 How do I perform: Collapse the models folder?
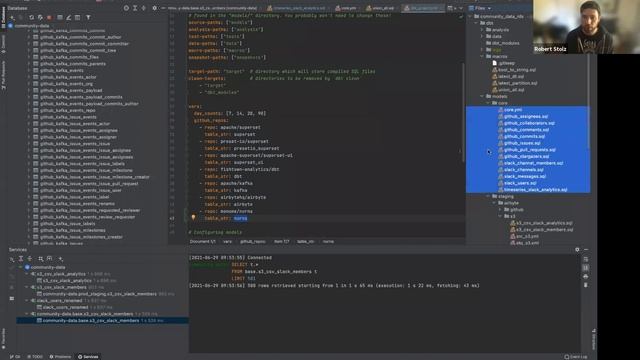(x=482, y=96)
